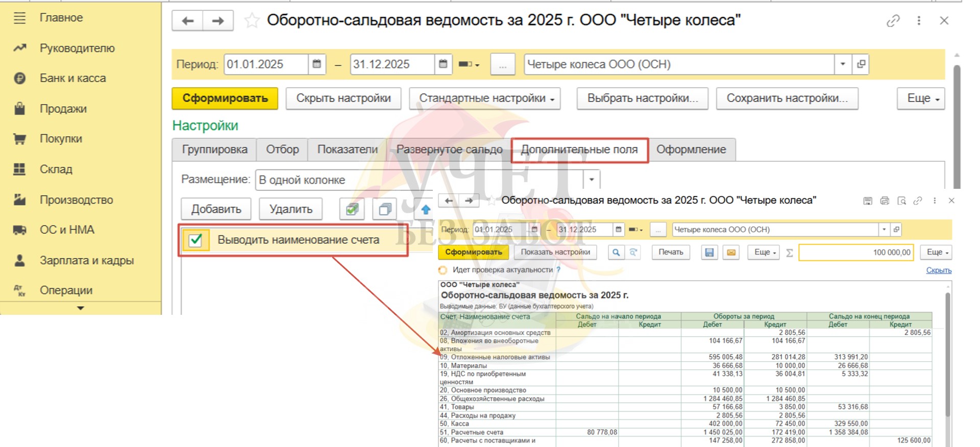Toggle the Выводить наименование счета checkbox
This screenshot has width=980, height=447.
pyautogui.click(x=195, y=240)
